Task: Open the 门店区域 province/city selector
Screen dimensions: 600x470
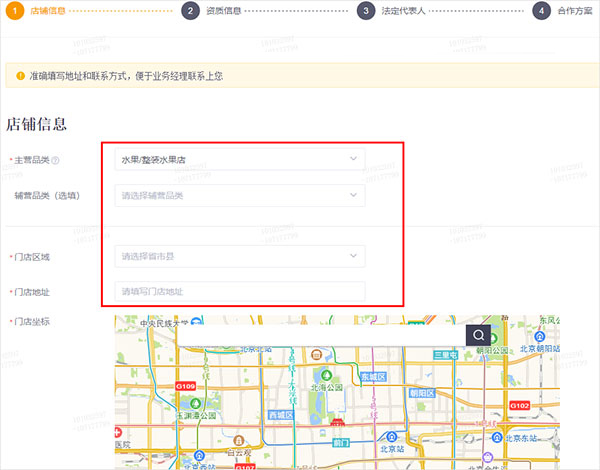Action: point(239,257)
